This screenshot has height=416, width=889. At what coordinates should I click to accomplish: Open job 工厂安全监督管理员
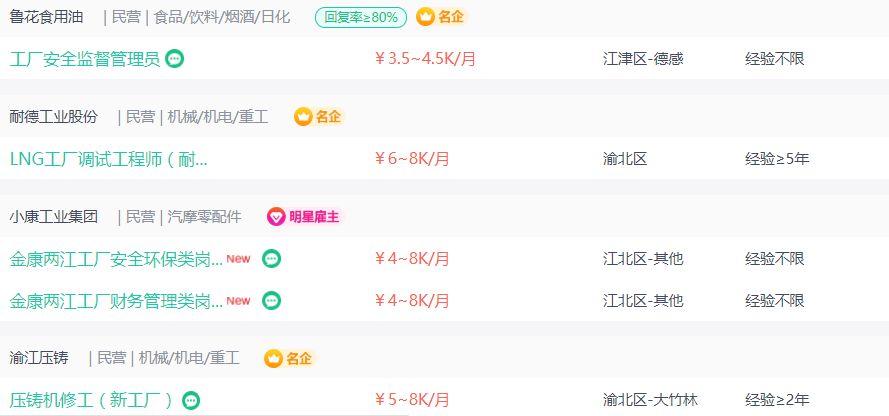tap(85, 58)
